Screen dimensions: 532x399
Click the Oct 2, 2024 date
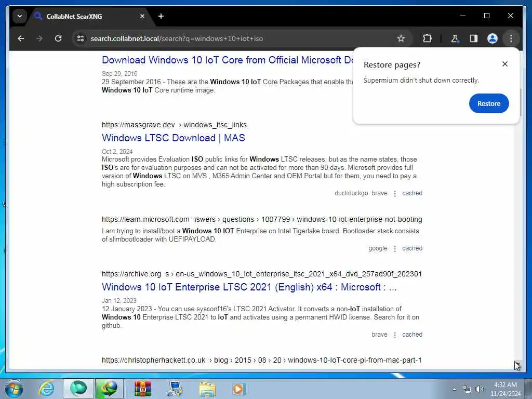[x=117, y=151]
